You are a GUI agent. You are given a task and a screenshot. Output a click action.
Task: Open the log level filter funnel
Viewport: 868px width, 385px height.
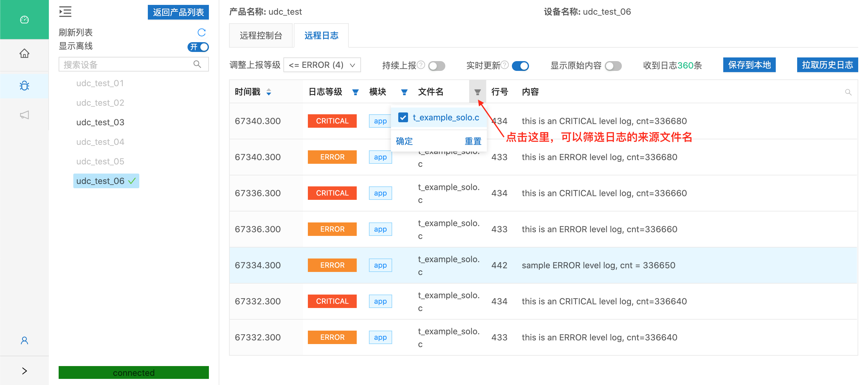[355, 92]
